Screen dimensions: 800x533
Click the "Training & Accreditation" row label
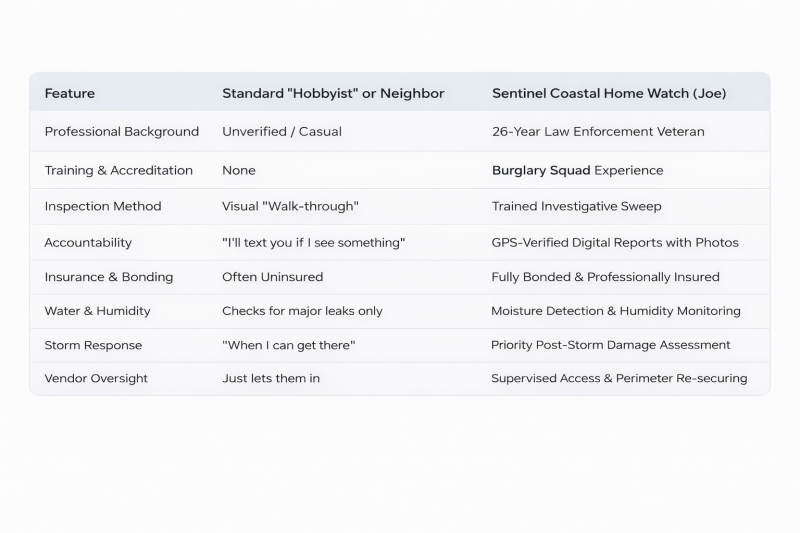pyautogui.click(x=118, y=170)
